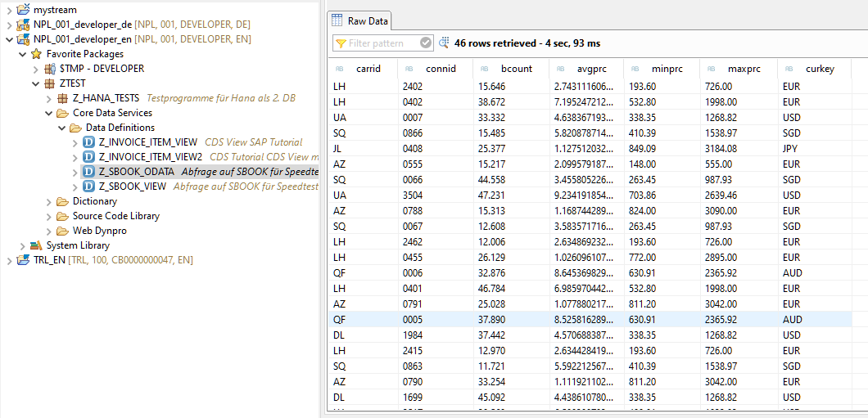
Task: Select the Z_SBOOK_VIEW tree item
Action: tap(132, 187)
